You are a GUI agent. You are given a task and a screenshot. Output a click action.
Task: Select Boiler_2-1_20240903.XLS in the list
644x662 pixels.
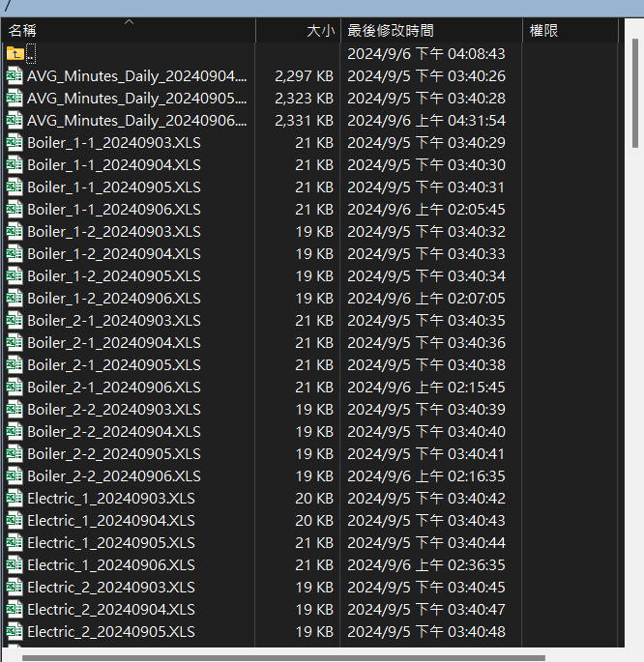coord(114,320)
